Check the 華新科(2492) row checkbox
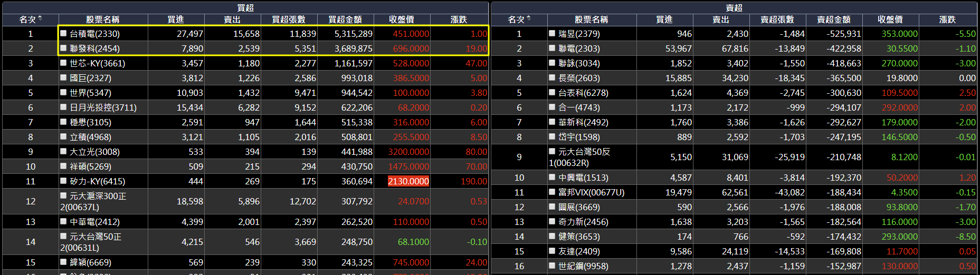This screenshot has width=980, height=275. (552, 122)
